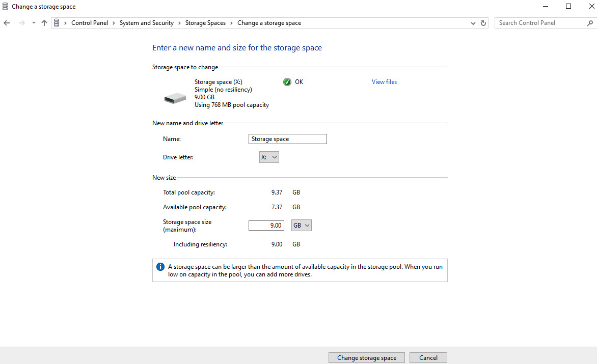Click the Storage Spaces icon in address bar
The height and width of the screenshot is (364, 597).
click(57, 23)
